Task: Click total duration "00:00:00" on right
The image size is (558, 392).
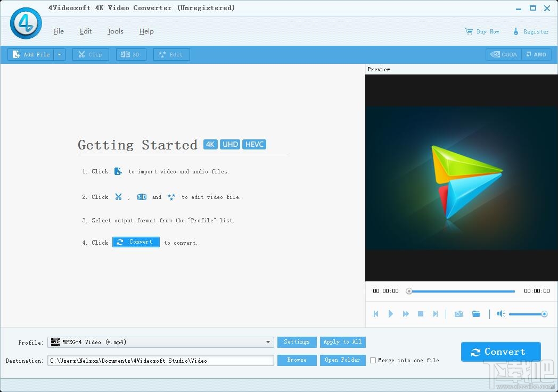Action: pyautogui.click(x=537, y=291)
